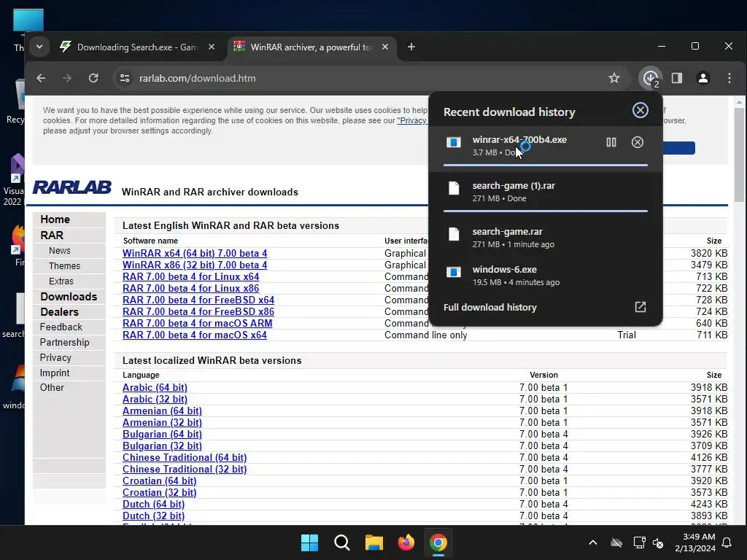Open the Downloads sidebar item

click(x=69, y=297)
